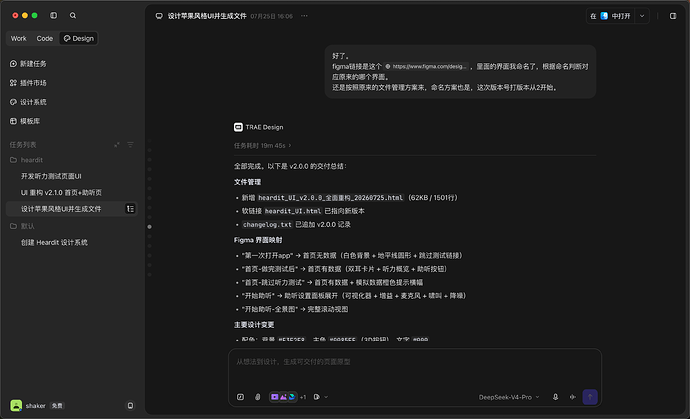This screenshot has height=419, width=690.
Task: Open task UI 重构 v2.1.0 首页+助听页
Action: [61, 192]
